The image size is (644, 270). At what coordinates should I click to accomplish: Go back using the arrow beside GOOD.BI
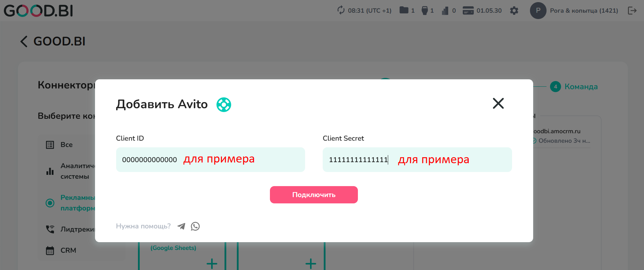click(24, 41)
